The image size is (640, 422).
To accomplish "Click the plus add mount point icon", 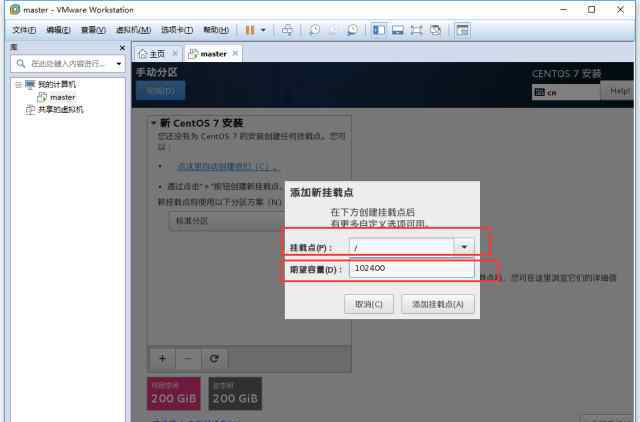I will tap(162, 358).
